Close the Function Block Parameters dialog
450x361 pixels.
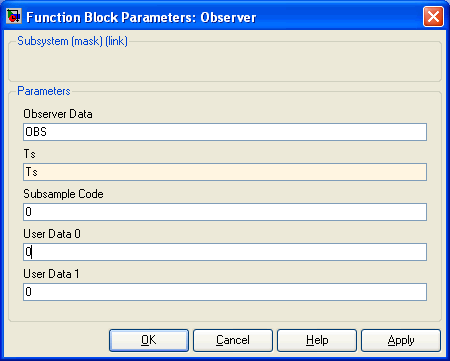[433, 16]
